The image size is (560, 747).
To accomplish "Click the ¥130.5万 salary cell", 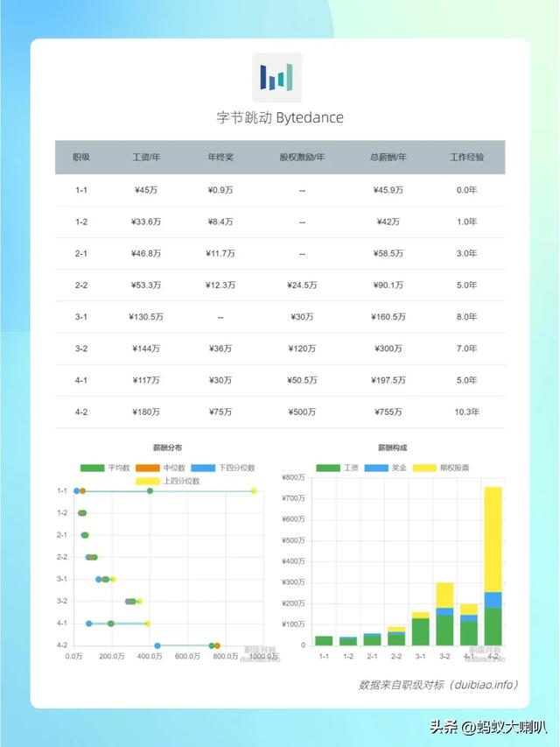I will tap(146, 317).
